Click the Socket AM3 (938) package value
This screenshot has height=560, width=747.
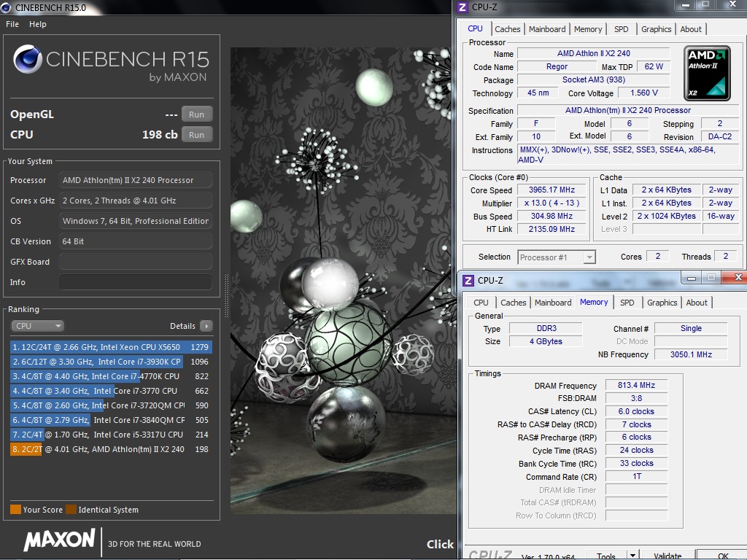pyautogui.click(x=594, y=79)
